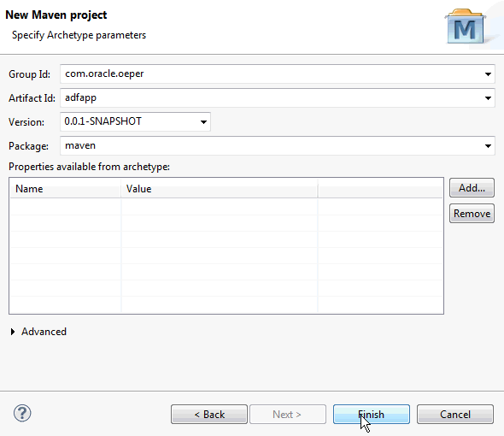Click the Specify Archetype parameters text

pos(79,35)
